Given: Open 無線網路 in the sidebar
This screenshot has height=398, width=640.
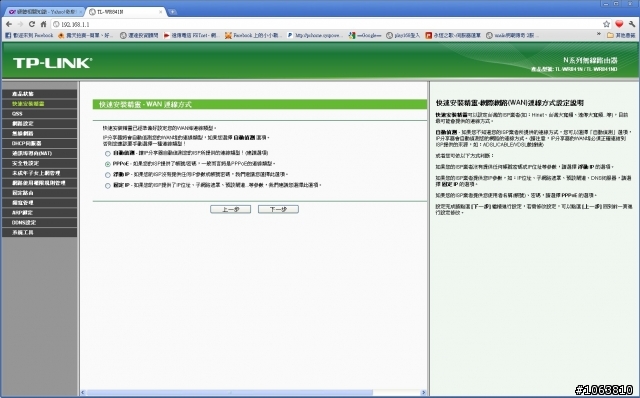Looking at the screenshot, I should [x=39, y=133].
